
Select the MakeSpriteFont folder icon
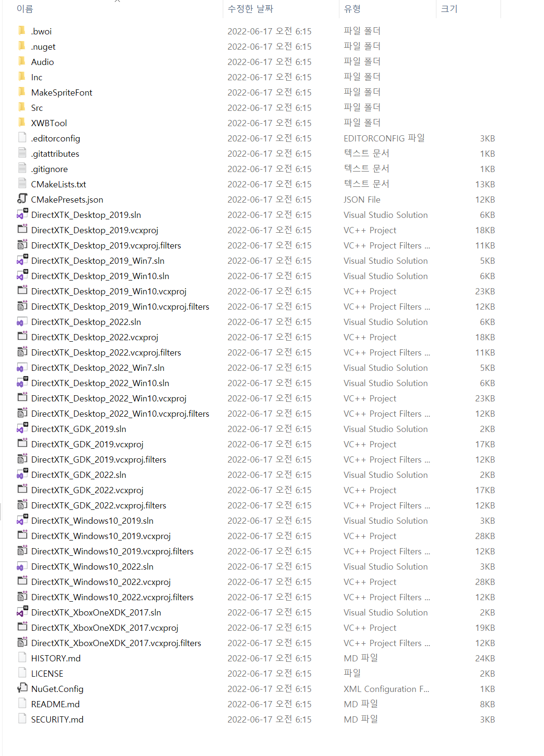(22, 92)
